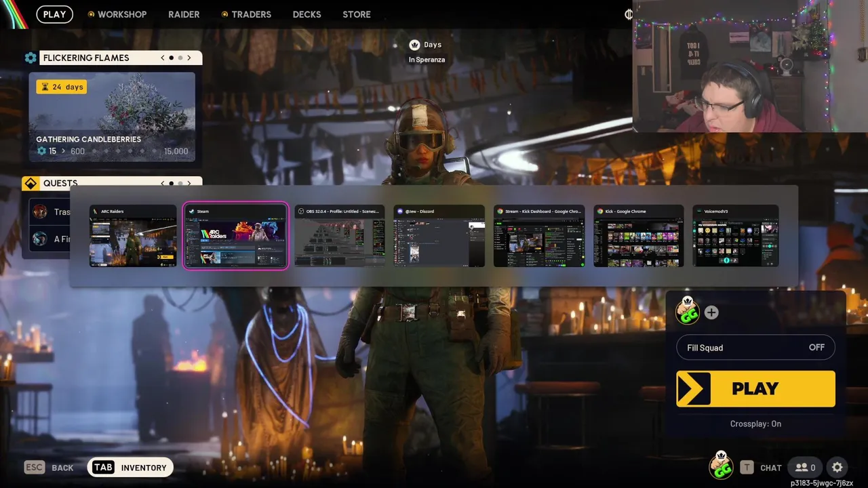
Task: Open the friends list showing 0
Action: pos(806,468)
